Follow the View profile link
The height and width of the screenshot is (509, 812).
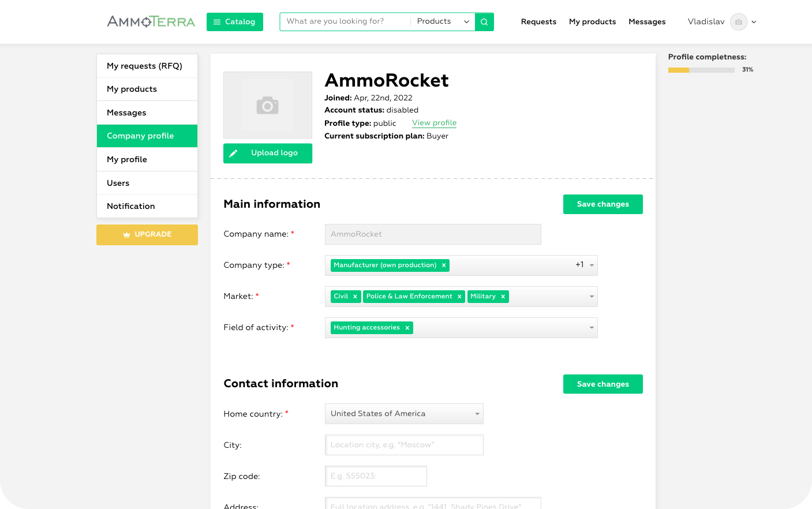[x=434, y=123]
